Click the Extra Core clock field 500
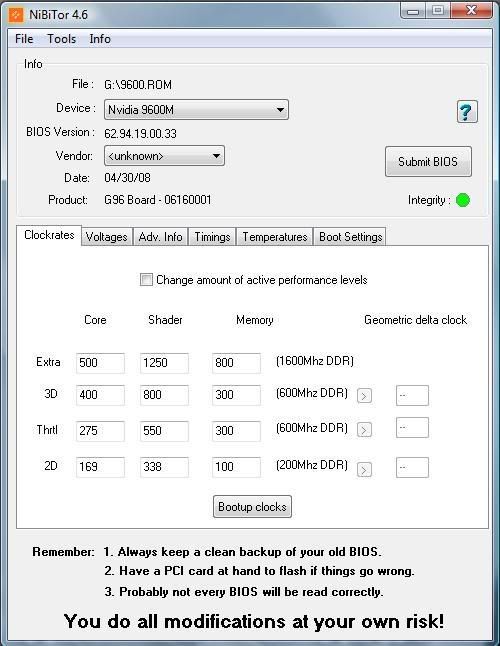The image size is (500, 646). (100, 363)
